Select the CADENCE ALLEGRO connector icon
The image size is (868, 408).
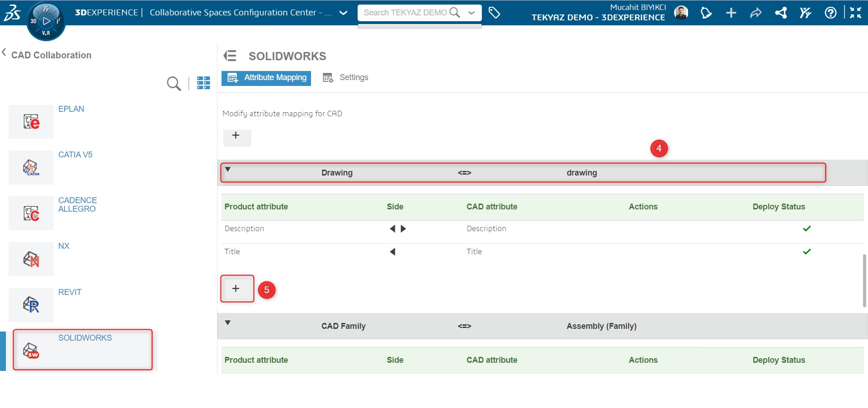pyautogui.click(x=31, y=213)
